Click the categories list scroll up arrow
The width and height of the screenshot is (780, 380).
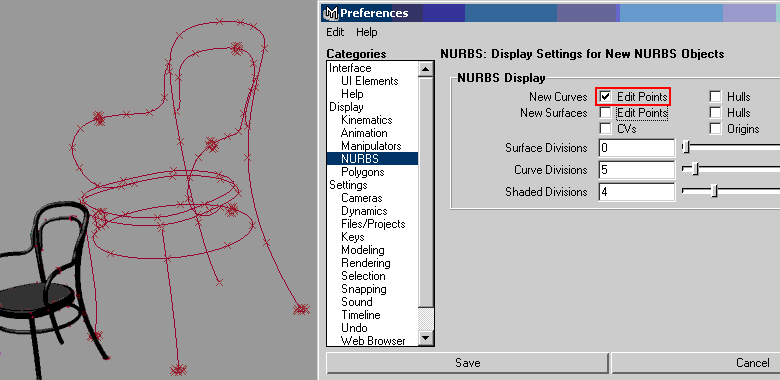426,69
